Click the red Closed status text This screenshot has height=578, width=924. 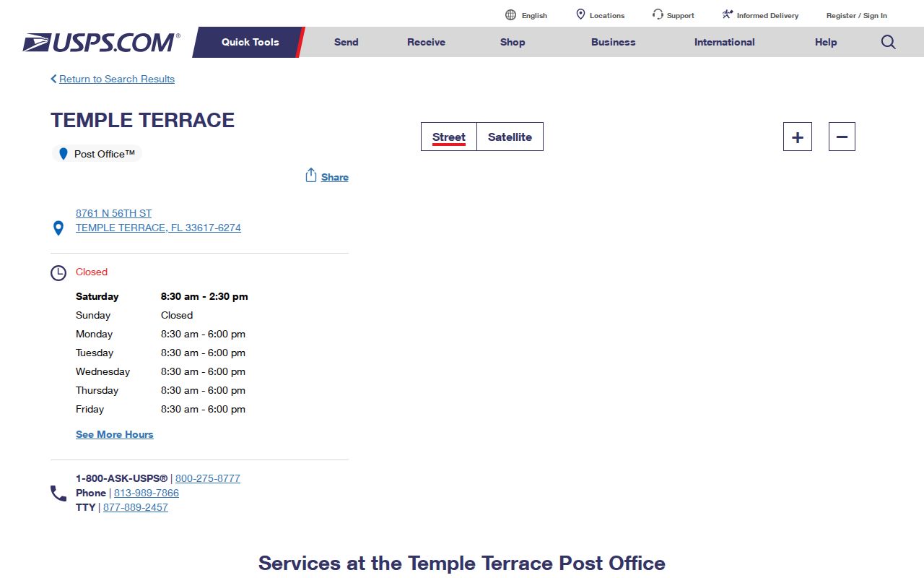click(92, 272)
